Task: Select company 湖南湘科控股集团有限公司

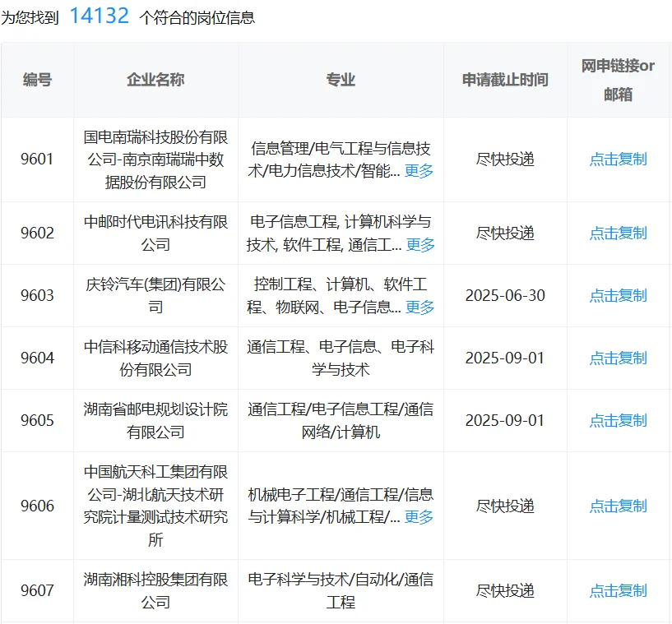Action: tap(155, 591)
